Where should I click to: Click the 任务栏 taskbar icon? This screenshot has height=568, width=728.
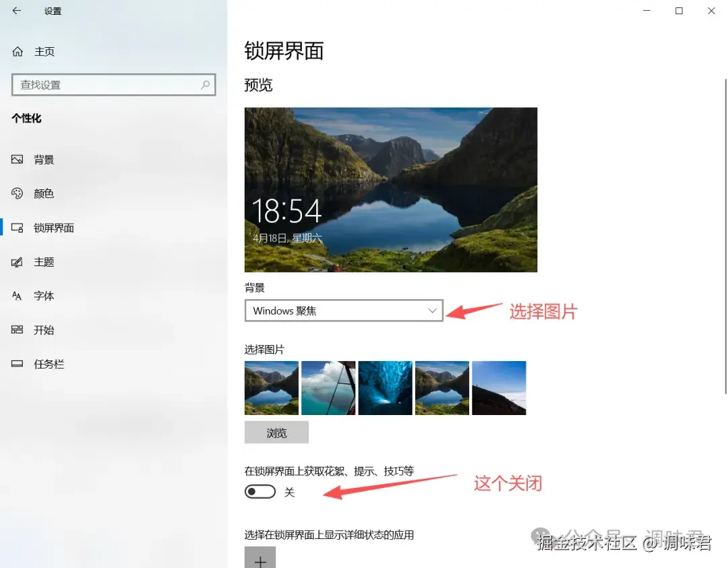[x=17, y=364]
